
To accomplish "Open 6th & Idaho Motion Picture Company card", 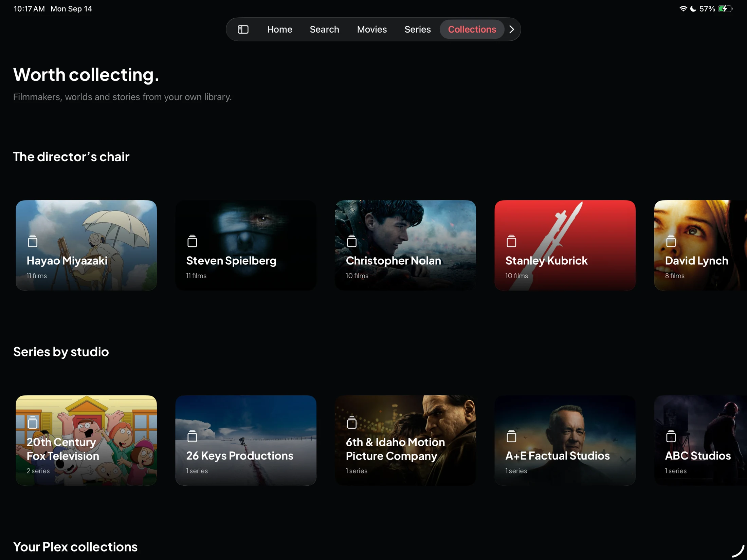I will click(x=405, y=440).
